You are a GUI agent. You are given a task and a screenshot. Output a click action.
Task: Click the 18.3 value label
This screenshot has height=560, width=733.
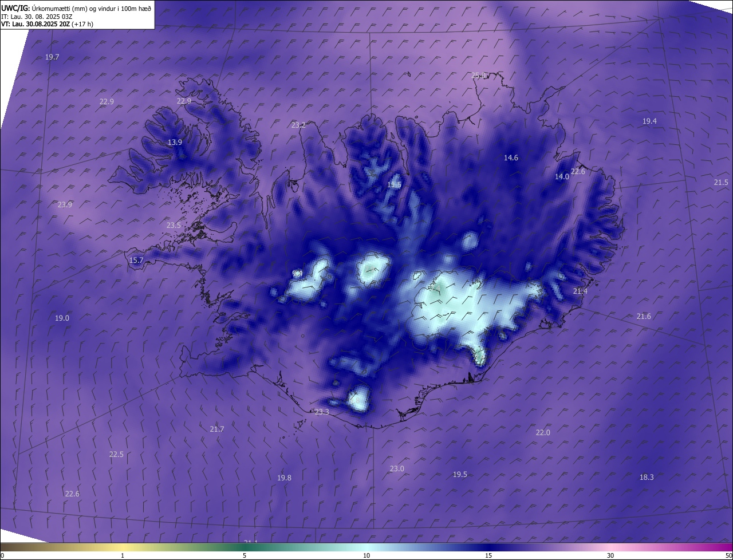pyautogui.click(x=647, y=478)
